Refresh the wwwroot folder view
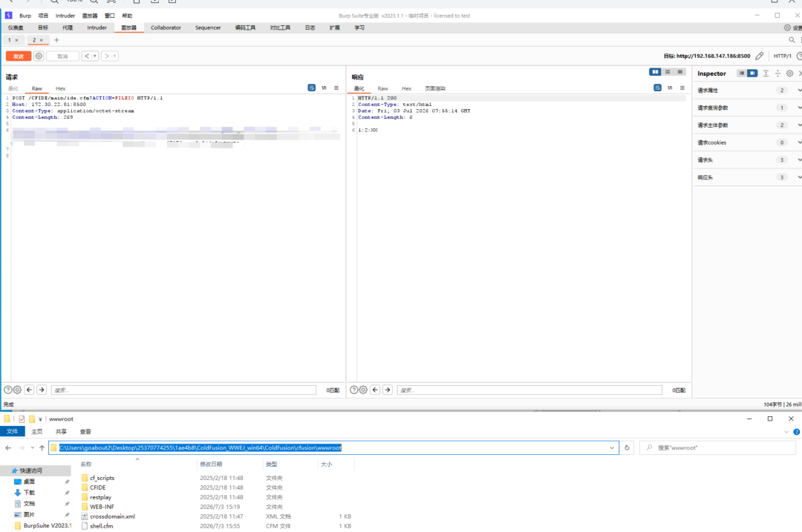Screen dimensions: 802x532 point(627,447)
